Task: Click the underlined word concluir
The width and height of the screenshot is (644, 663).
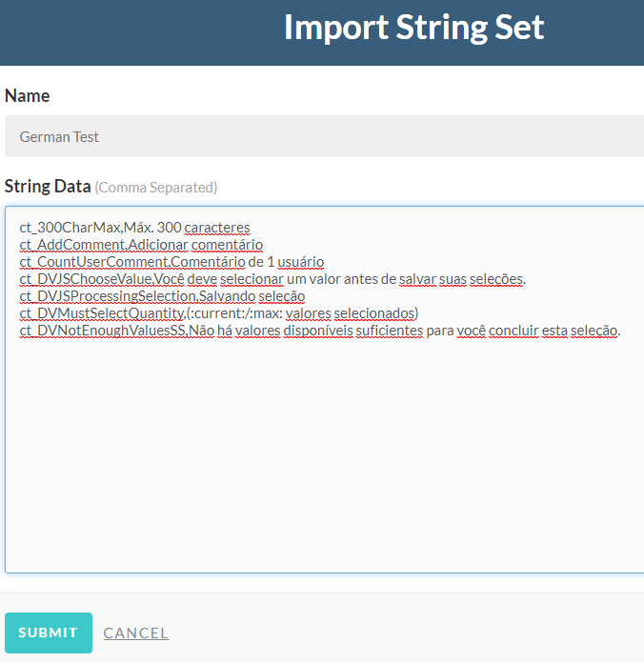Action: [x=513, y=331]
